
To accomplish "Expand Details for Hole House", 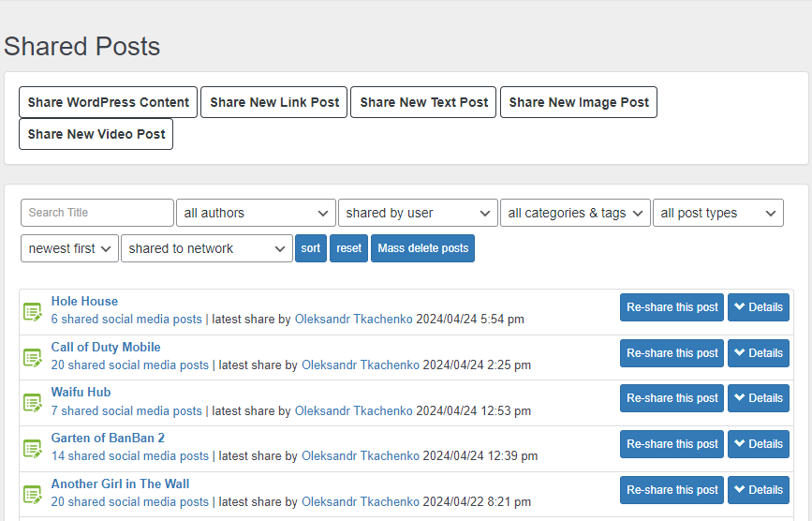I will [x=758, y=307].
